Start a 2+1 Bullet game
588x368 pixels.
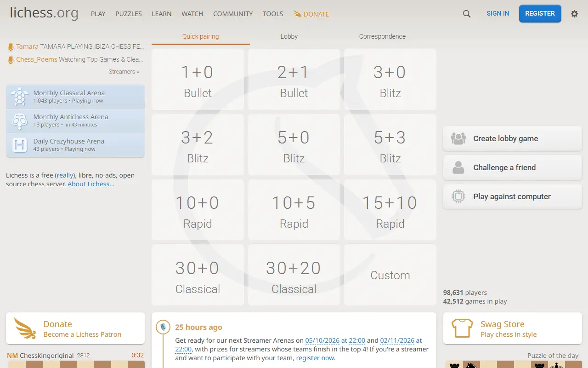(x=294, y=80)
